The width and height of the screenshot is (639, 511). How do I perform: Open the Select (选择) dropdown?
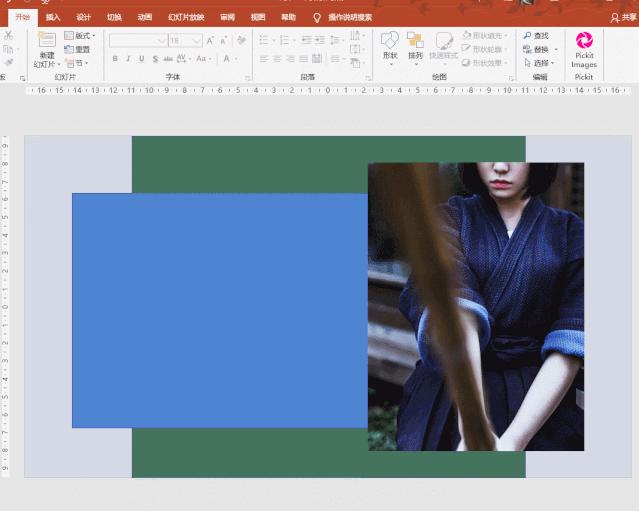click(x=540, y=63)
